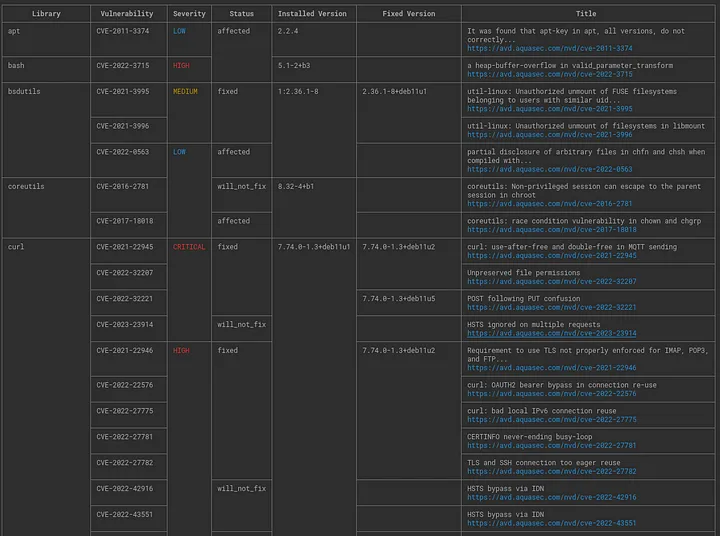720x536 pixels.
Task: Click "will_not_fix" status beside CVE-2022-42916
Action: 242,488
